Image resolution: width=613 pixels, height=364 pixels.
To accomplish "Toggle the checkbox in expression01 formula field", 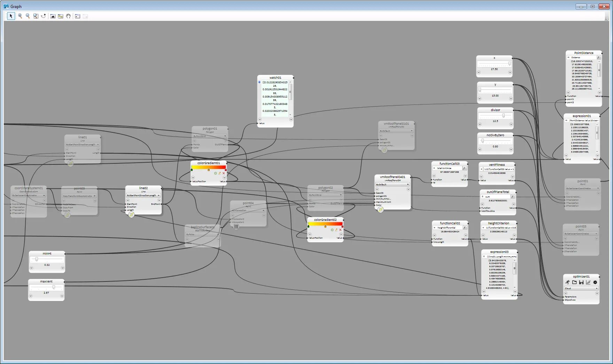I will [566, 121].
